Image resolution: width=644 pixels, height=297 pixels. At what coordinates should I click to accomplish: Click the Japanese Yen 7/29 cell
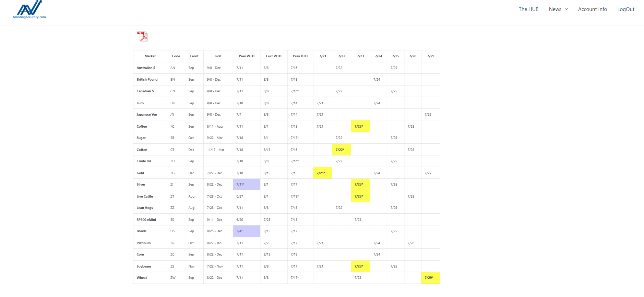pos(428,115)
